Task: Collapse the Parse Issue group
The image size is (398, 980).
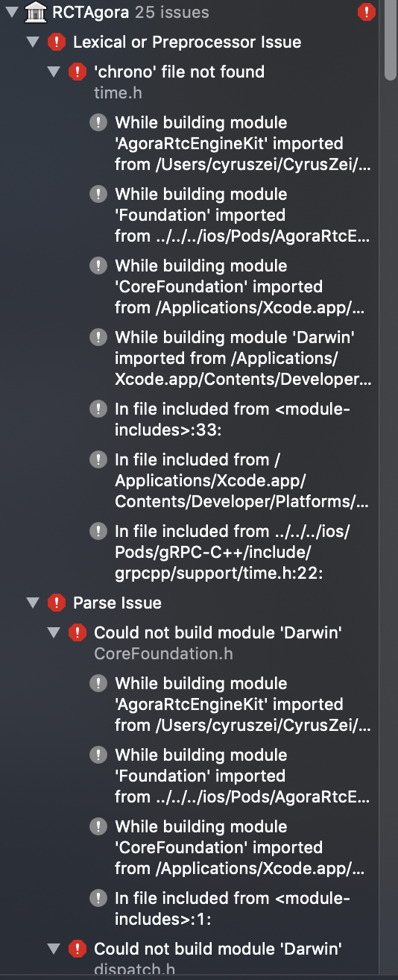Action: pos(32,603)
